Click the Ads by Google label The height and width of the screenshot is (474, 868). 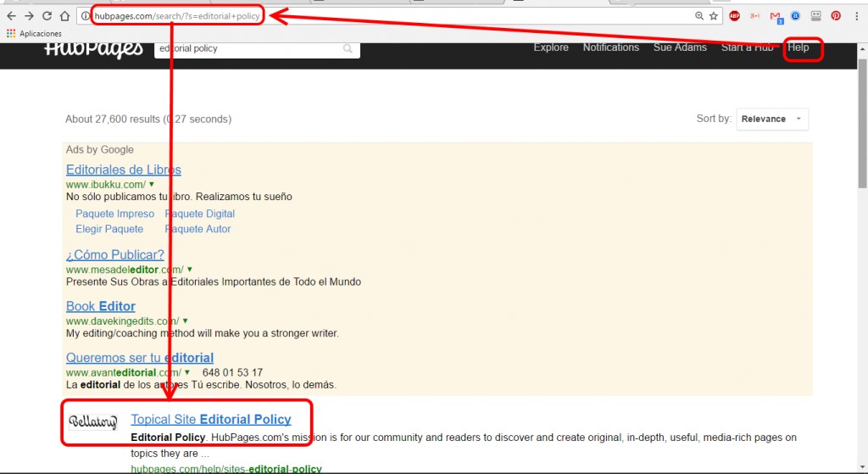[x=100, y=149]
